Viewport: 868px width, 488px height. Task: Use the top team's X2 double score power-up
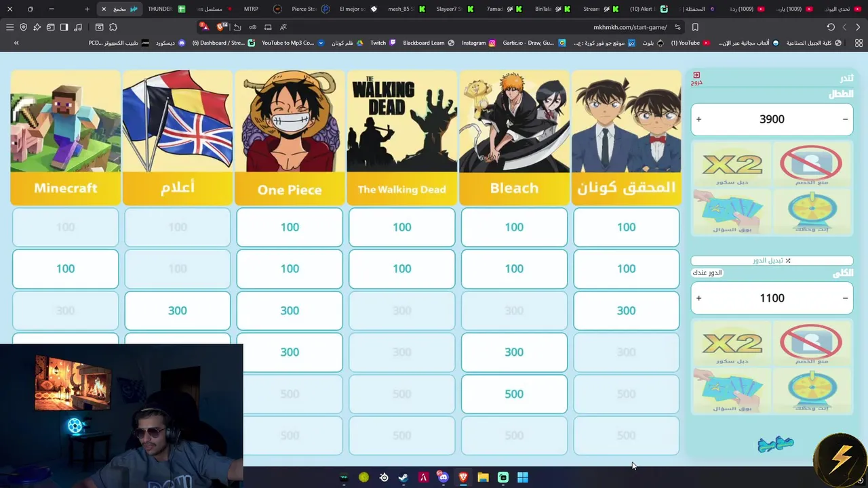tap(732, 165)
